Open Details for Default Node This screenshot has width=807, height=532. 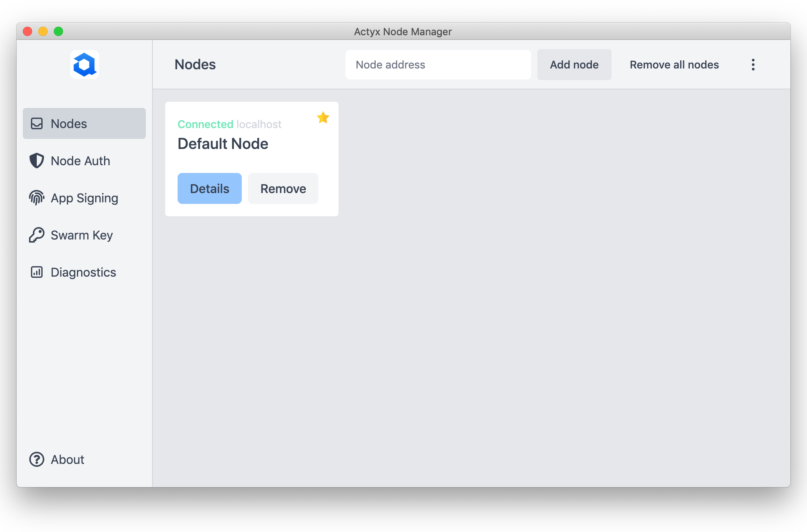pyautogui.click(x=209, y=188)
